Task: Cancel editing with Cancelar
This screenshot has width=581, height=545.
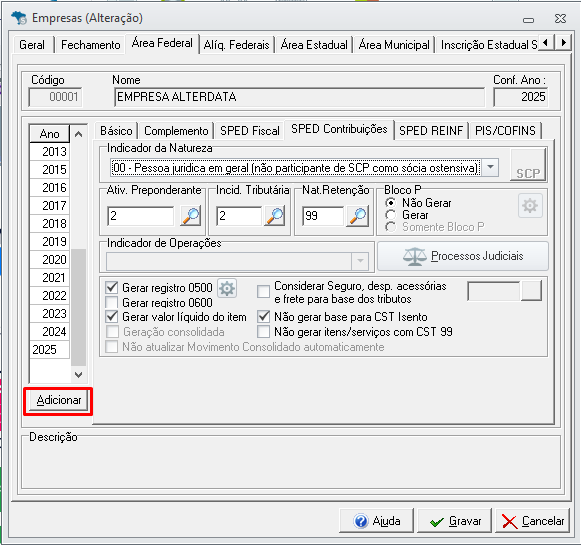Action: pos(532,521)
